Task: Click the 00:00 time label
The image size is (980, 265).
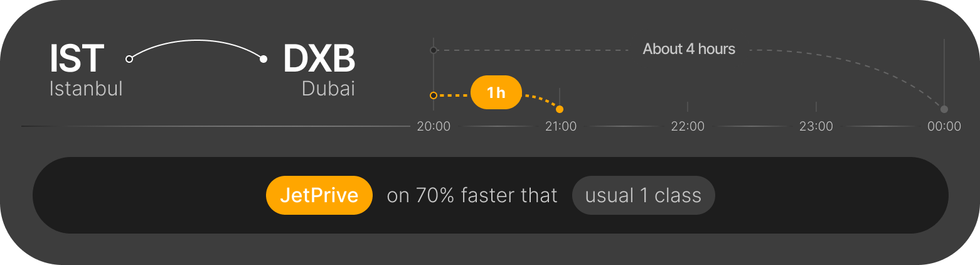Action: coord(944,127)
